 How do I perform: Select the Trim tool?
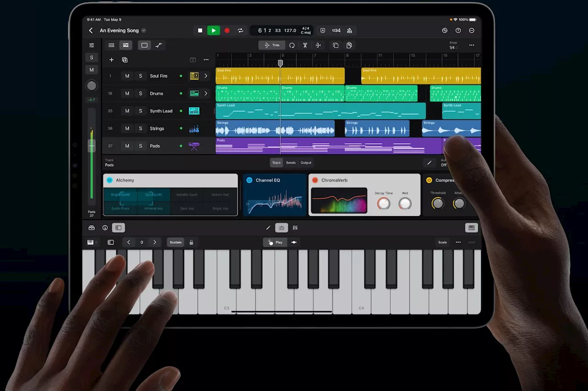272,45
